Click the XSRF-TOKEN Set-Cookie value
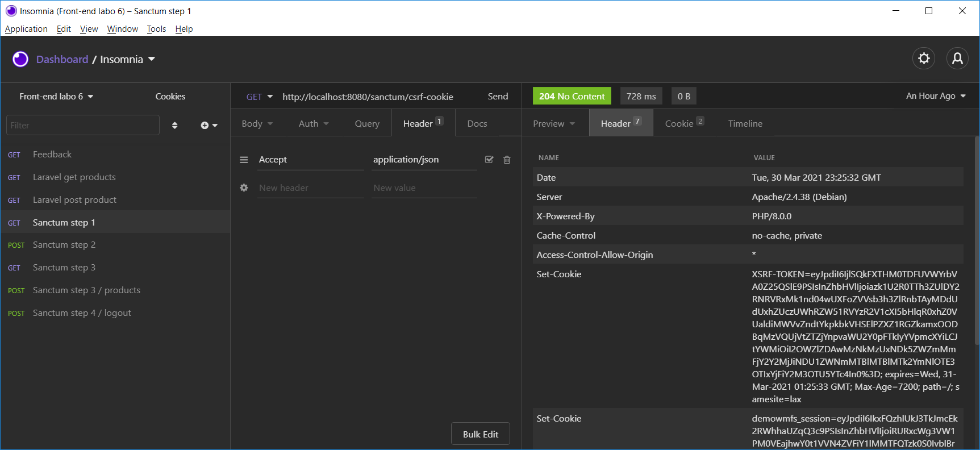980x450 pixels. (x=856, y=336)
